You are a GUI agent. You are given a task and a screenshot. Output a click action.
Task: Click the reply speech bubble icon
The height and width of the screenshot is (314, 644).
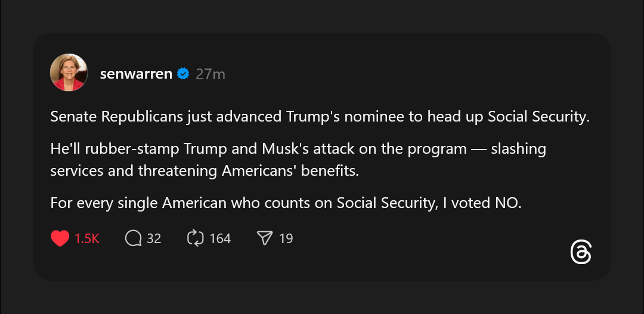[x=134, y=238]
